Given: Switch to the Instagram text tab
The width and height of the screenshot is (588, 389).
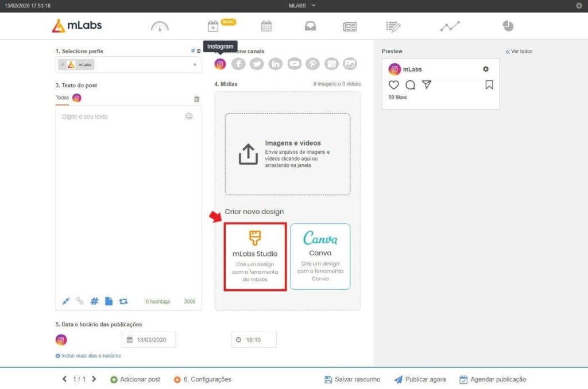Looking at the screenshot, I should click(x=77, y=98).
